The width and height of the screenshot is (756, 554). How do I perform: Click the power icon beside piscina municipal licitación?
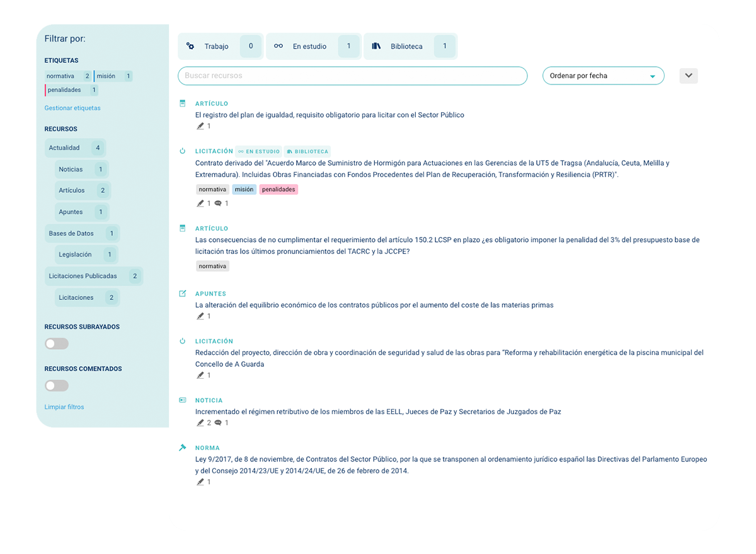pyautogui.click(x=183, y=341)
